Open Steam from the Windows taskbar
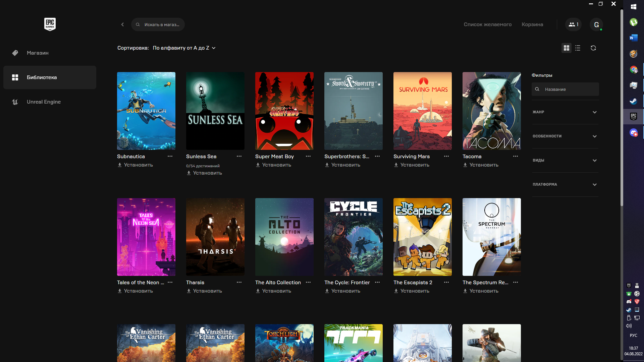 [633, 101]
